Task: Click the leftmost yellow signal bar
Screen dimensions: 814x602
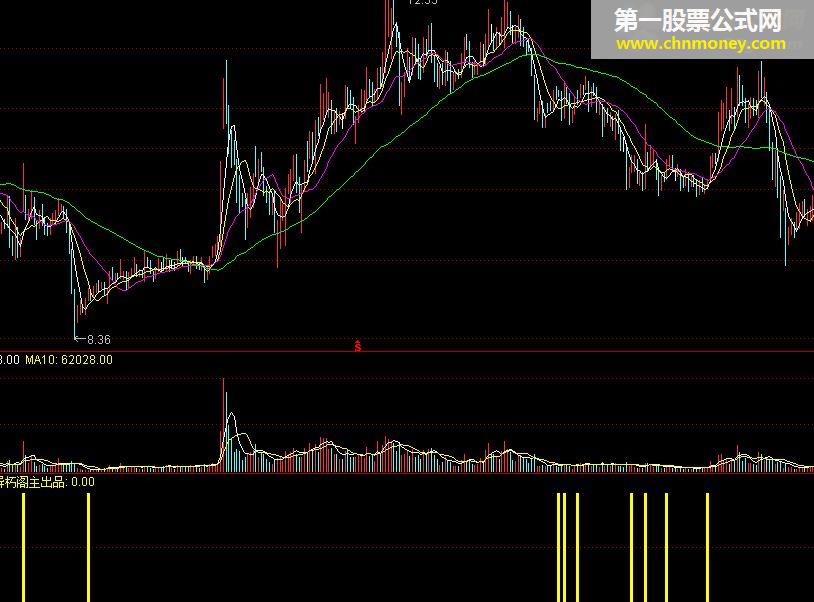Action: pyautogui.click(x=23, y=548)
